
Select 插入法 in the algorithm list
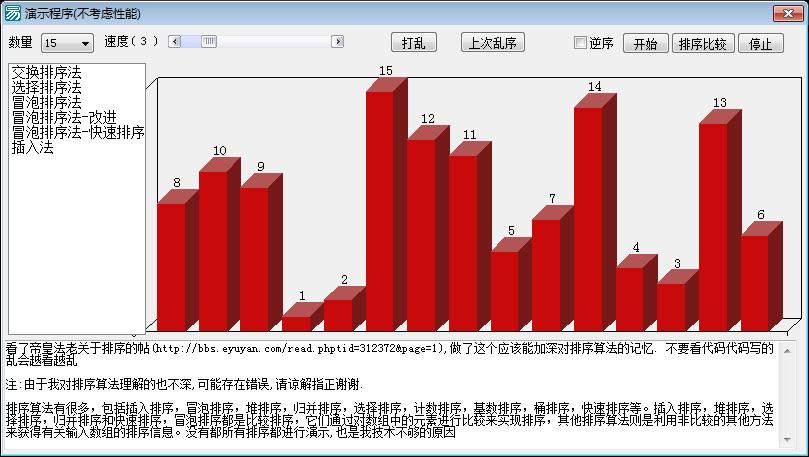coord(32,148)
